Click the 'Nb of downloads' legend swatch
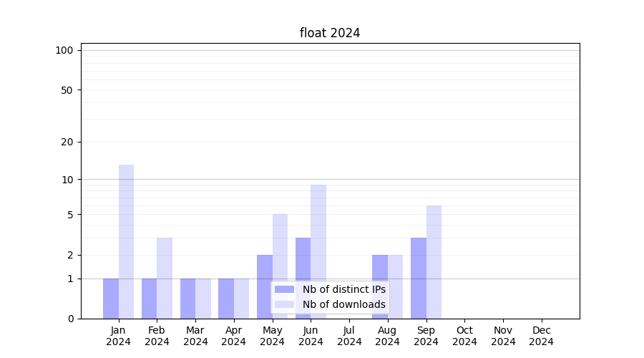The width and height of the screenshot is (644, 358). pyautogui.click(x=284, y=304)
